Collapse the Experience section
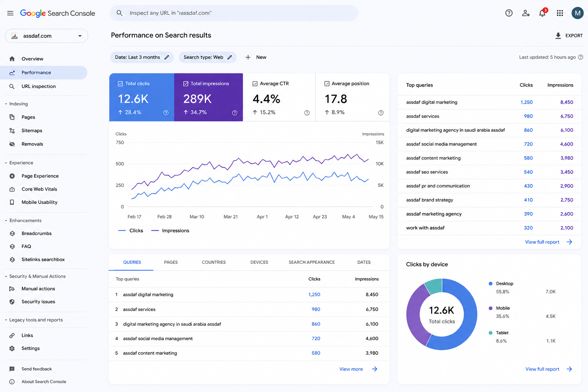 tap(6, 163)
